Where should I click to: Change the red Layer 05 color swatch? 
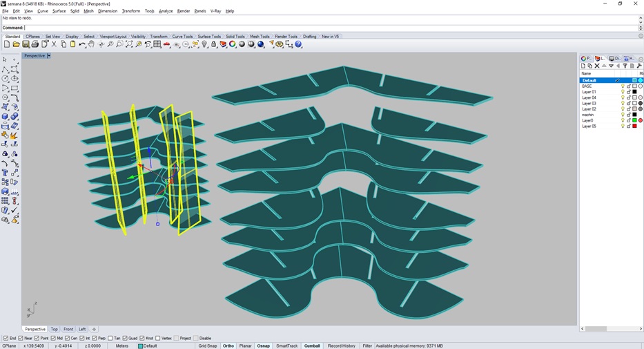pos(634,126)
